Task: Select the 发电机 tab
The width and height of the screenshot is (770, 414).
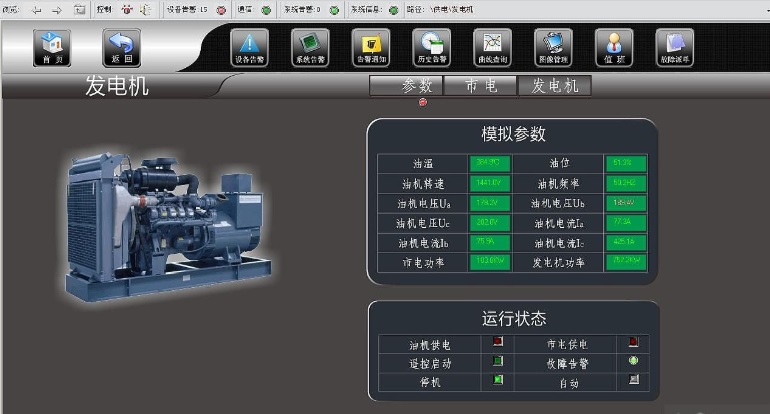Action: (x=554, y=86)
